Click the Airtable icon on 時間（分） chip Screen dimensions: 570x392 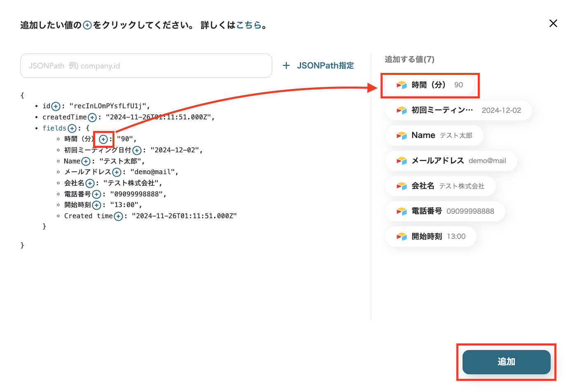click(x=402, y=85)
